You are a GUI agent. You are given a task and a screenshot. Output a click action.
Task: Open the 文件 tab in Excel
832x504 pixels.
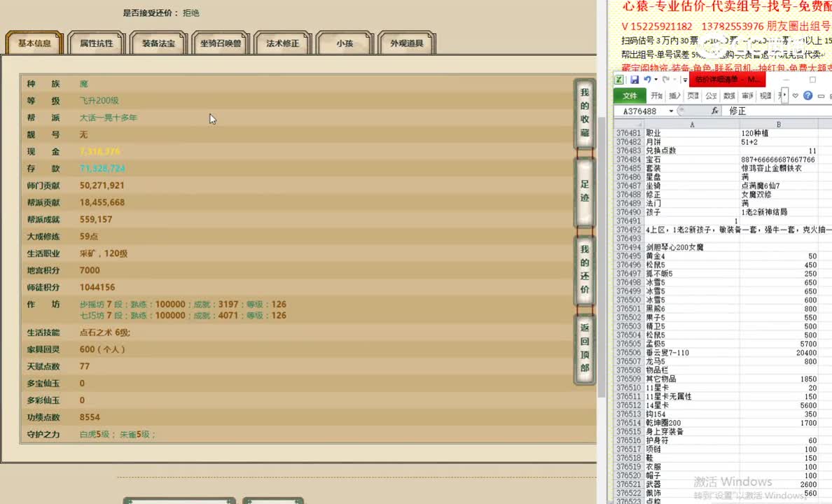tap(630, 96)
